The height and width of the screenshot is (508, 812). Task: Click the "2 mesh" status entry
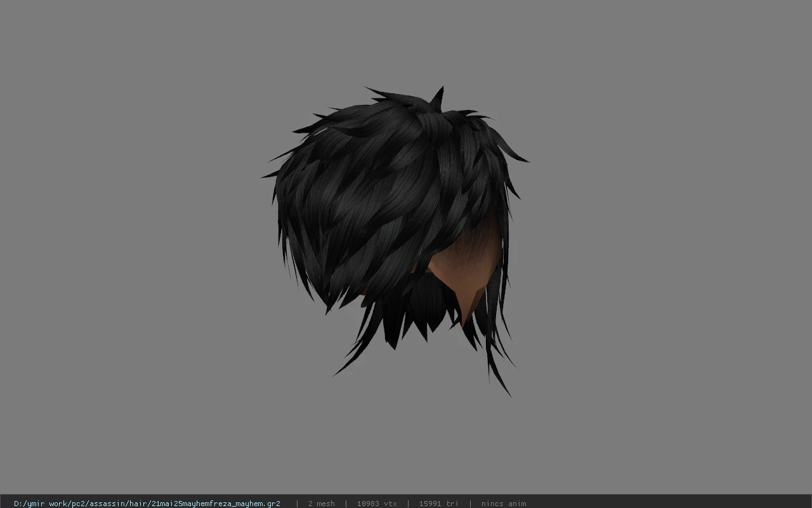321,504
